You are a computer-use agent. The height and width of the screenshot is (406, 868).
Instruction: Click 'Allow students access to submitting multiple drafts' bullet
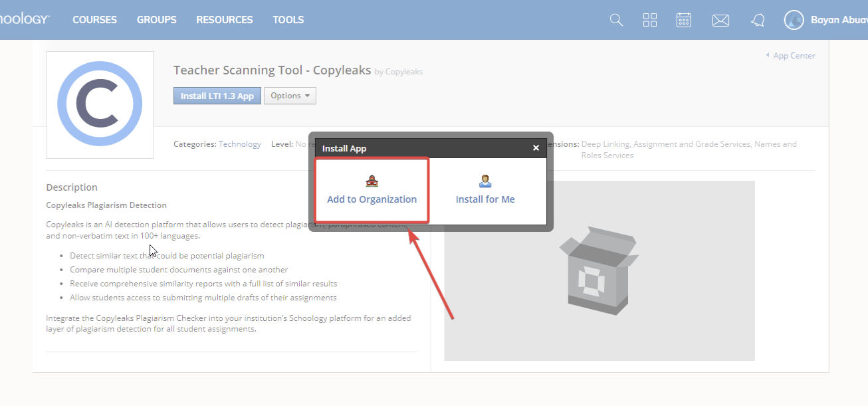click(203, 298)
